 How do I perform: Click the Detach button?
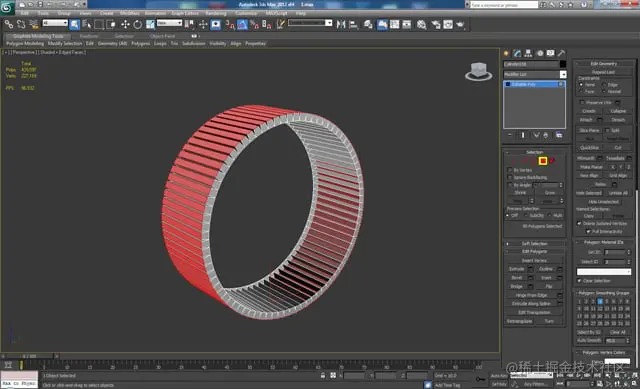tap(618, 120)
